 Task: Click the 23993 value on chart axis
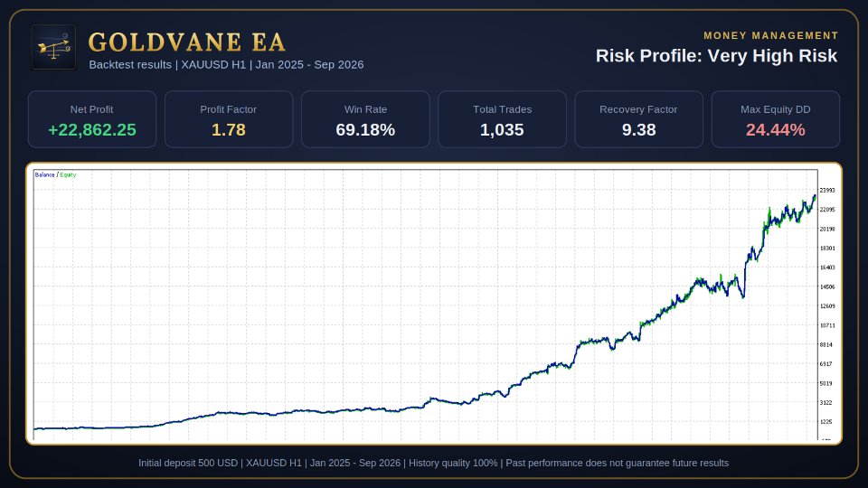(827, 191)
